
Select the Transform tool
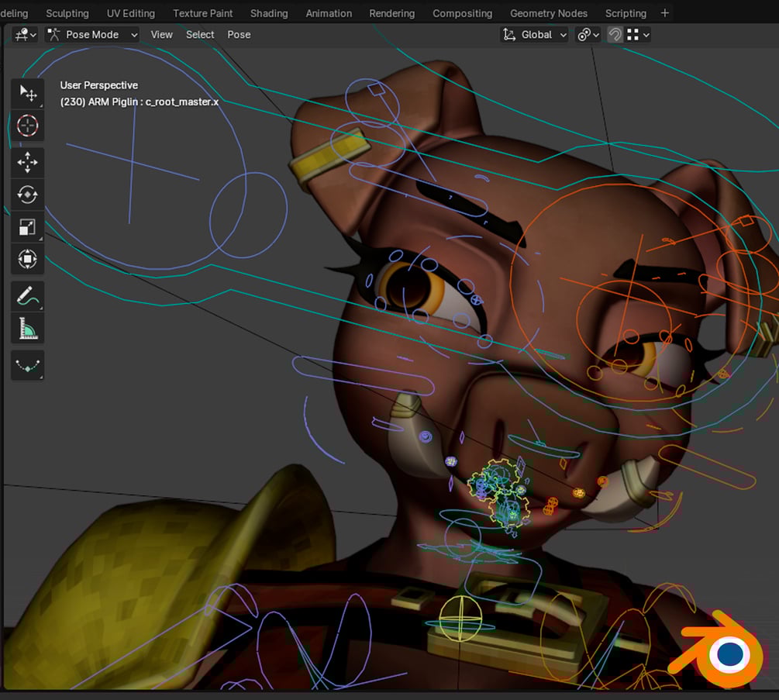[28, 260]
